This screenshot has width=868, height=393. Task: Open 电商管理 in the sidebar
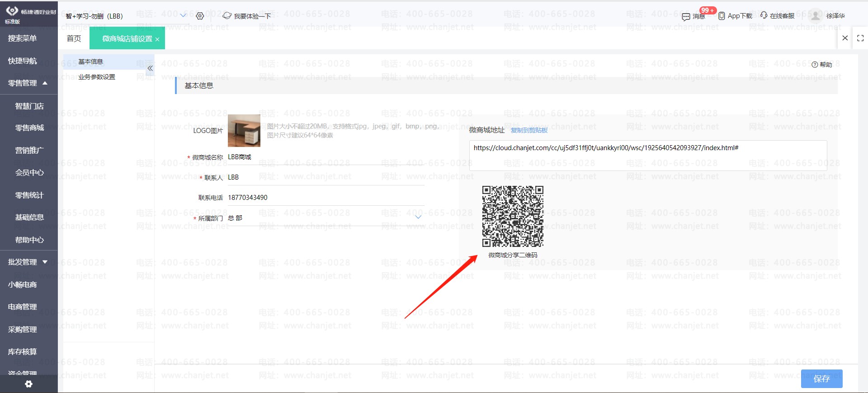22,307
